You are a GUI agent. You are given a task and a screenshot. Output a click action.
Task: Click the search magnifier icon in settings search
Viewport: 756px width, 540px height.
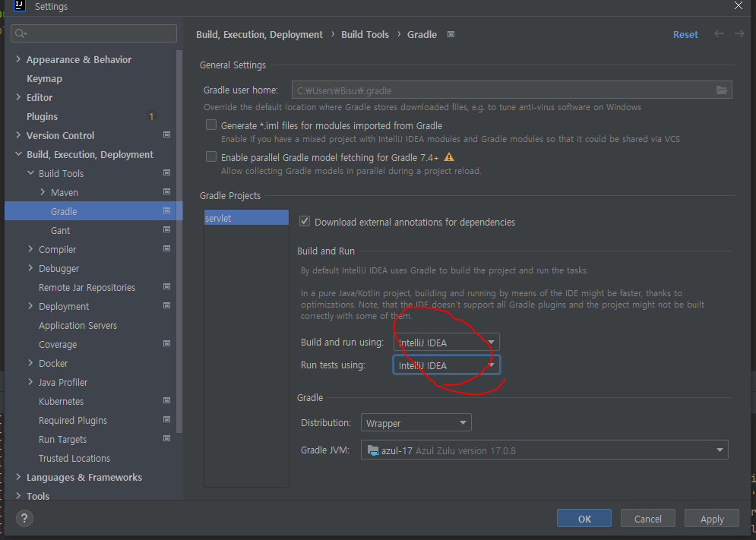pos(21,33)
